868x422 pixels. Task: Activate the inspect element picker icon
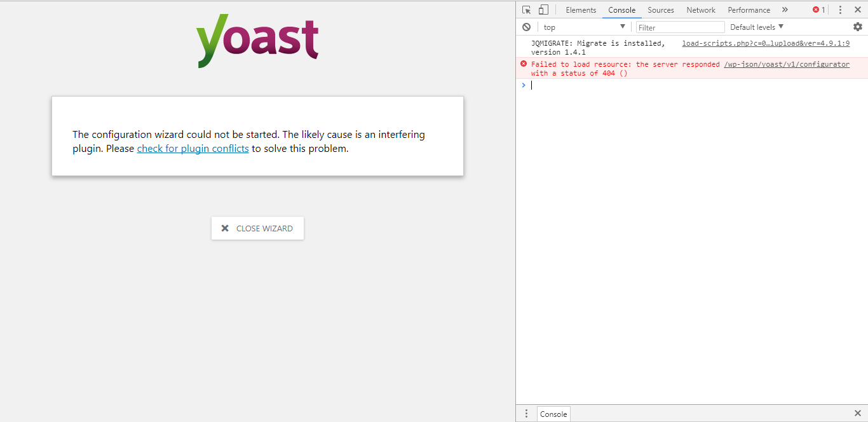click(526, 10)
